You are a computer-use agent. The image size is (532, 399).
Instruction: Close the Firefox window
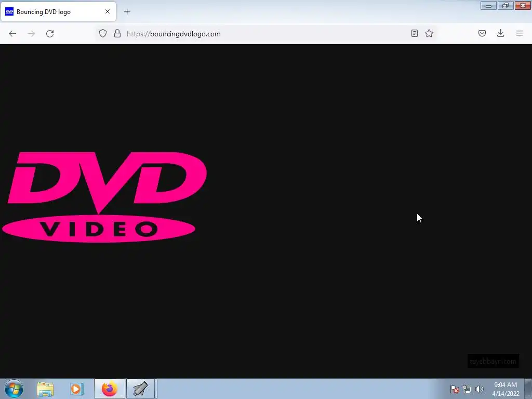[x=523, y=6]
